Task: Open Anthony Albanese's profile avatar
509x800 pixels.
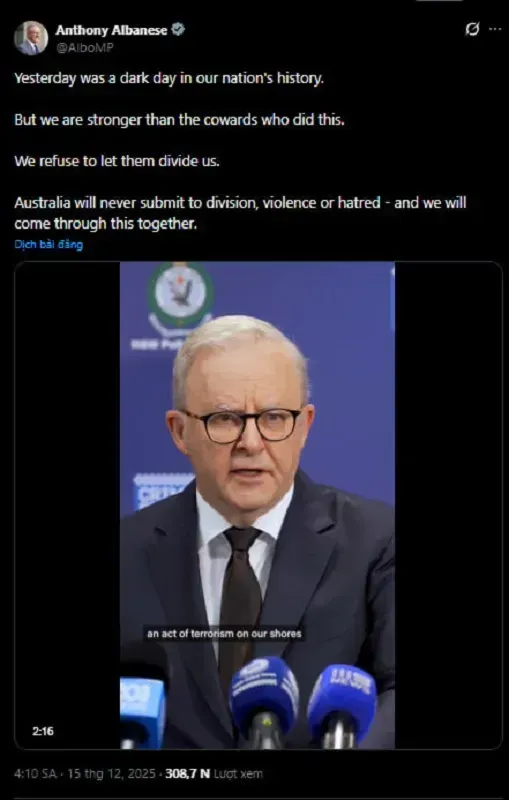Action: 31,38
